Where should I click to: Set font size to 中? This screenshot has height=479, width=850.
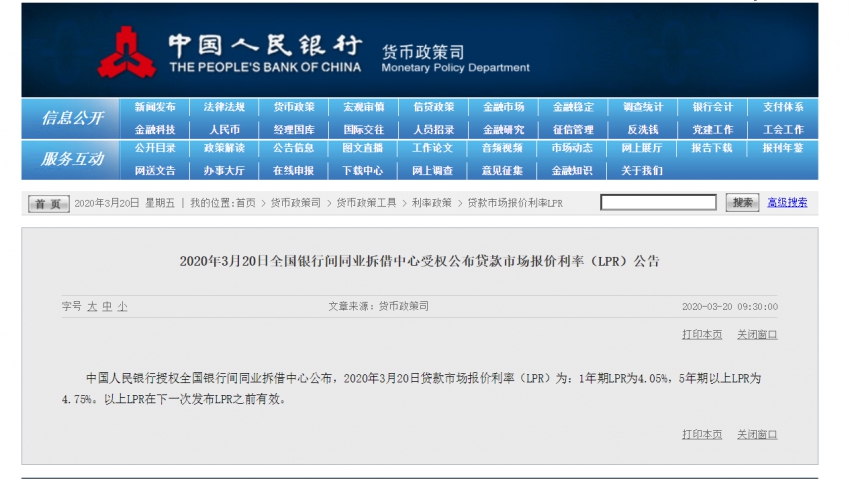[107, 307]
